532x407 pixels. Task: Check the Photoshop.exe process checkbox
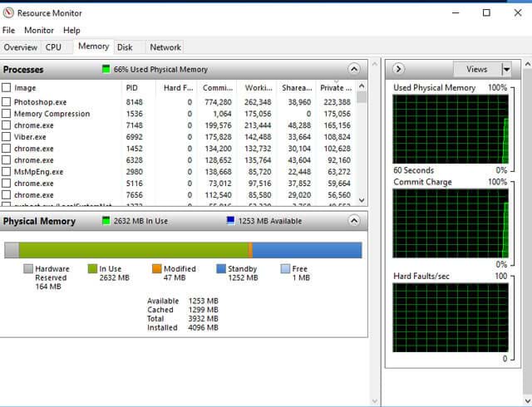tap(7, 102)
